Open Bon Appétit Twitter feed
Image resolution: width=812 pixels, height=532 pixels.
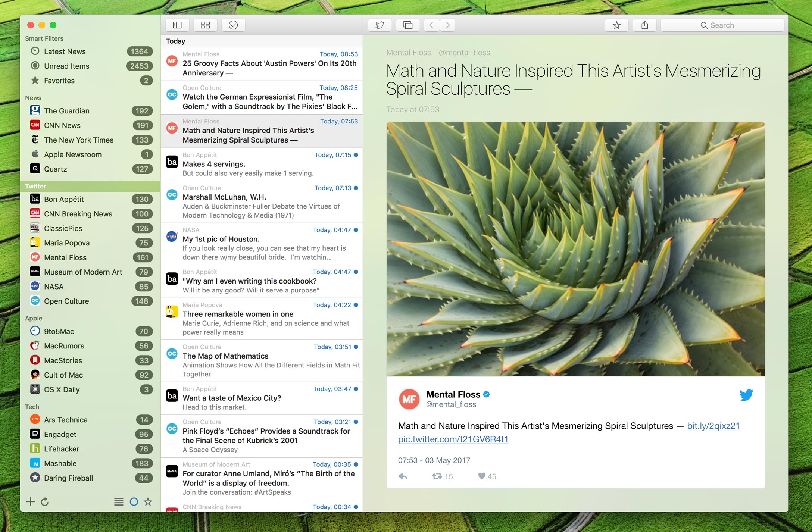pyautogui.click(x=90, y=199)
